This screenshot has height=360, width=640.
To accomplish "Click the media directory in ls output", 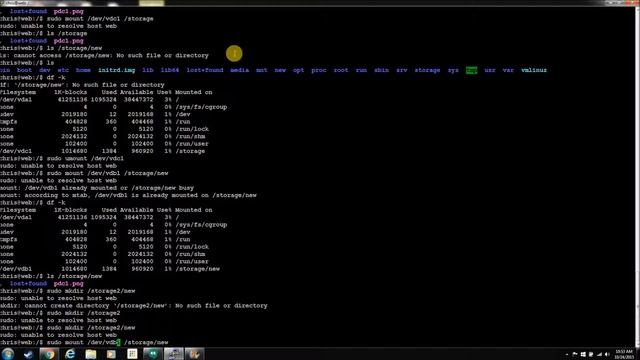I will click(240, 70).
